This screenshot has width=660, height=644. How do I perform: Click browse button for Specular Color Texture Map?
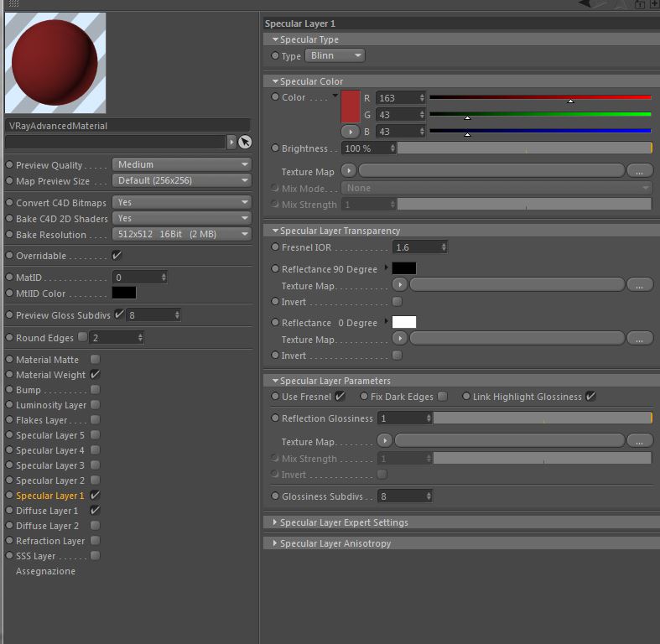click(x=639, y=171)
